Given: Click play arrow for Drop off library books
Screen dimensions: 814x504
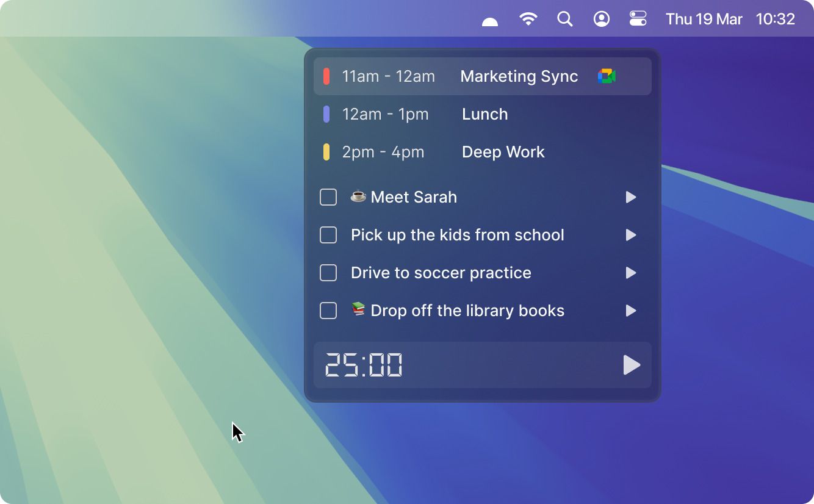Looking at the screenshot, I should click(x=631, y=311).
